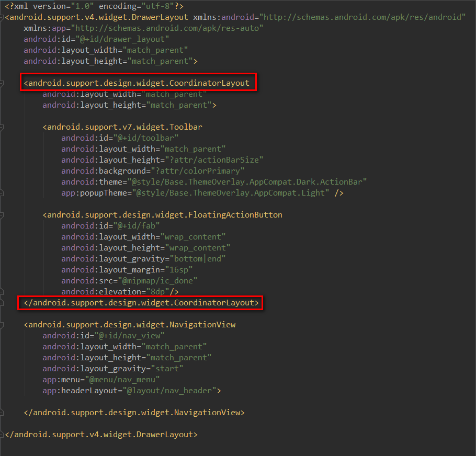Select the @+id/drawer_layout id value
476x456 pixels.
point(122,39)
